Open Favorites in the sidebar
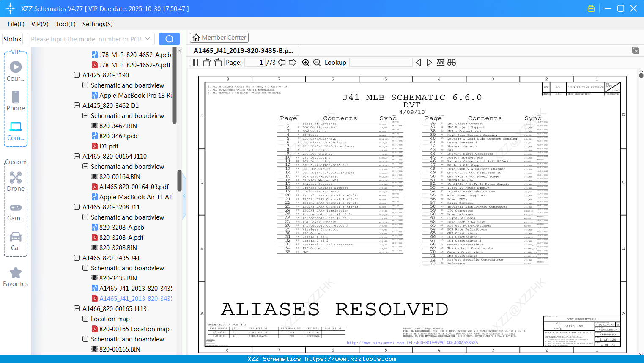Viewport: 644px width, 363px height. pyautogui.click(x=16, y=277)
